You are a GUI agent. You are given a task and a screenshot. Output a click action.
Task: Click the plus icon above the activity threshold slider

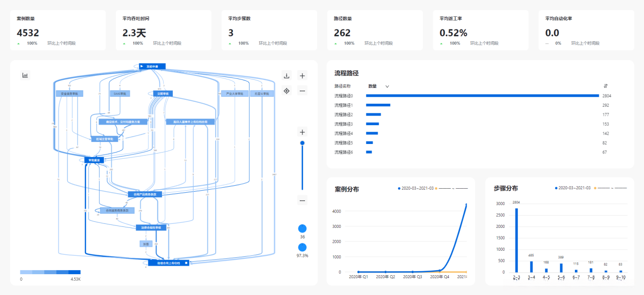302,131
